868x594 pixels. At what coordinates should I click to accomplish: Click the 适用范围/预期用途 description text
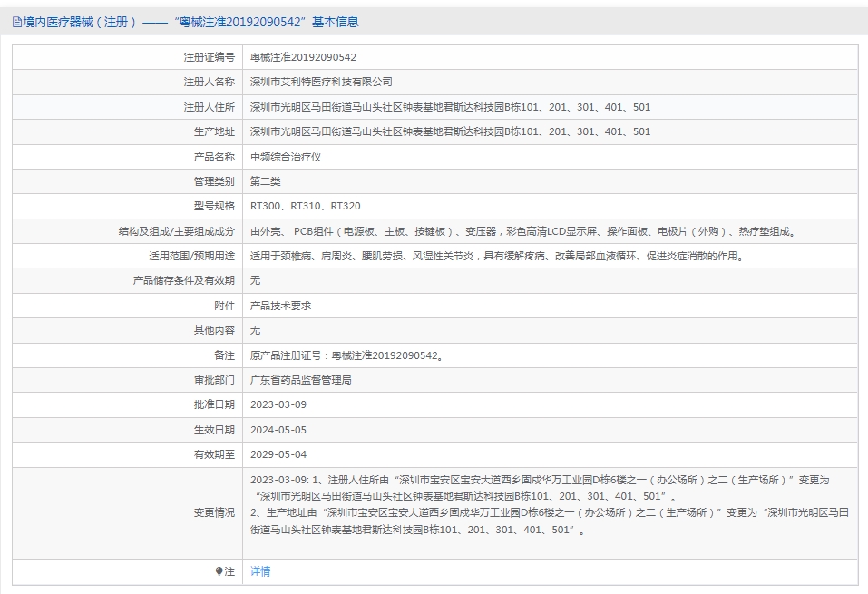496,256
